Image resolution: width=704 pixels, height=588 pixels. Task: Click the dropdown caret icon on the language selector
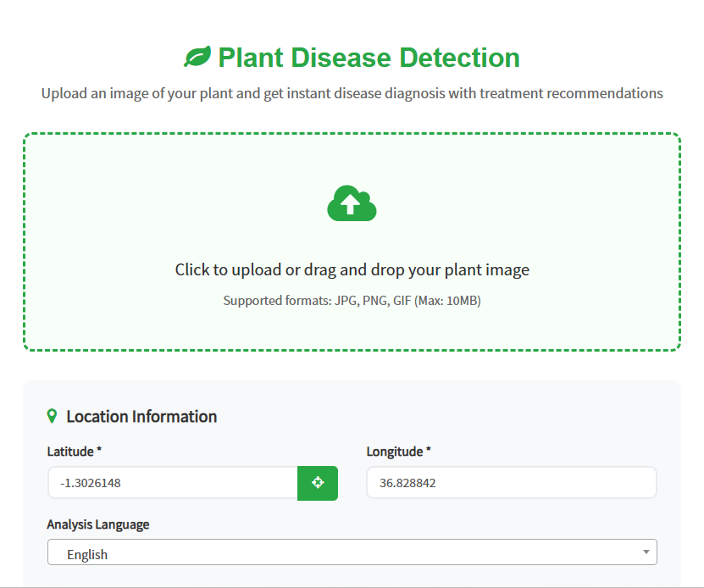click(646, 552)
